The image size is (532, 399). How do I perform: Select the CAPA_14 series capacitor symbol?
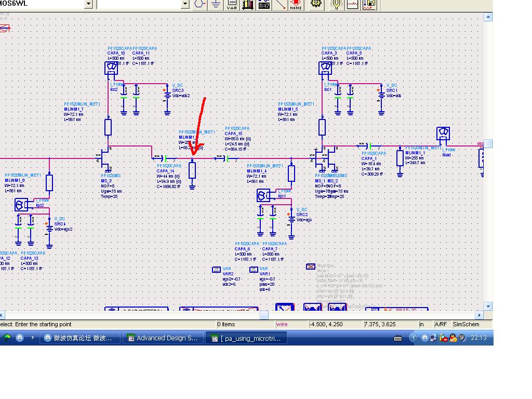tap(165, 158)
